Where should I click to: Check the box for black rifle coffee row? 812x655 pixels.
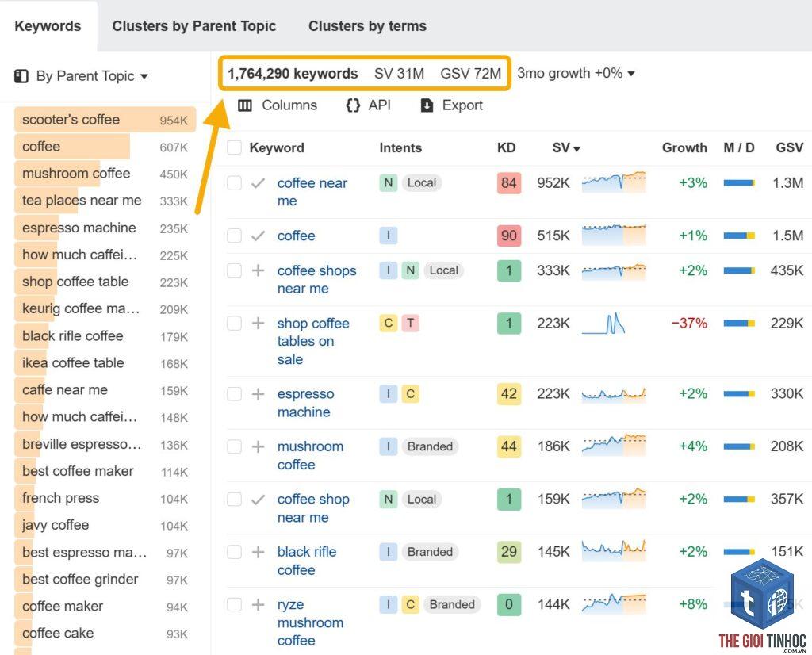[235, 552]
